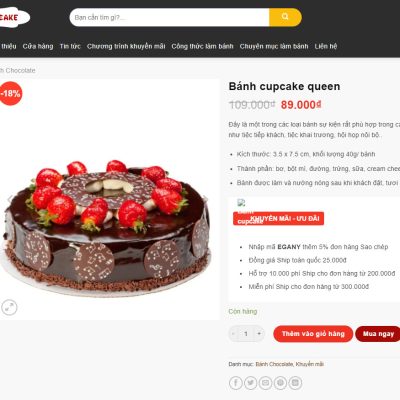Share product via email icon
This screenshot has height=400, width=400.
(265, 383)
